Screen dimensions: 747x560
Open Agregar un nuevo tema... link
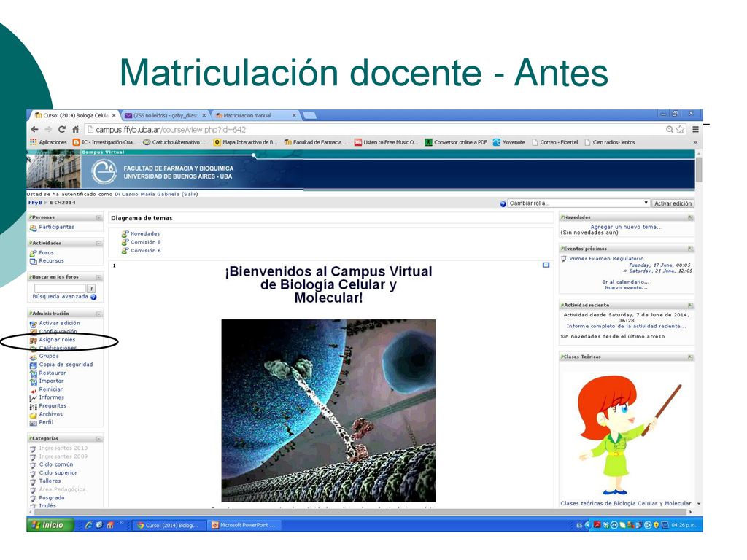(x=627, y=227)
